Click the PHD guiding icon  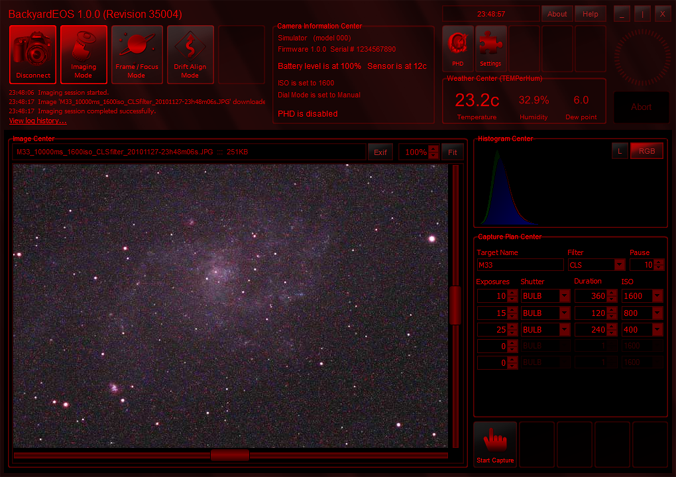457,47
